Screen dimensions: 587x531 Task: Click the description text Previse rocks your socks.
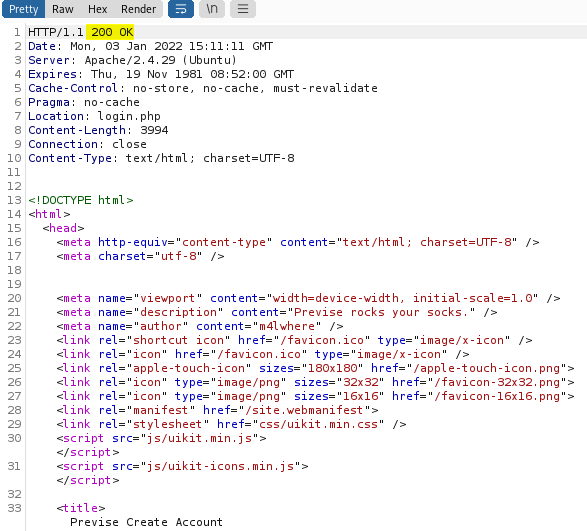381,312
